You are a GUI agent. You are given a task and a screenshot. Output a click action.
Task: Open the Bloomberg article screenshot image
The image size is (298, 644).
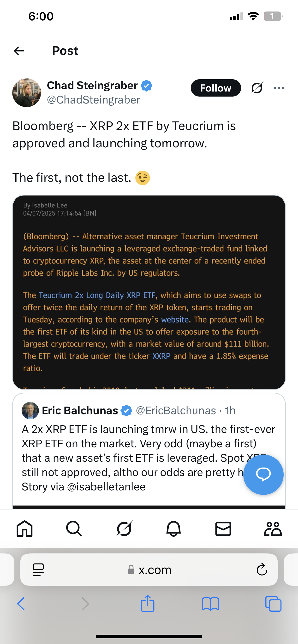point(149,292)
